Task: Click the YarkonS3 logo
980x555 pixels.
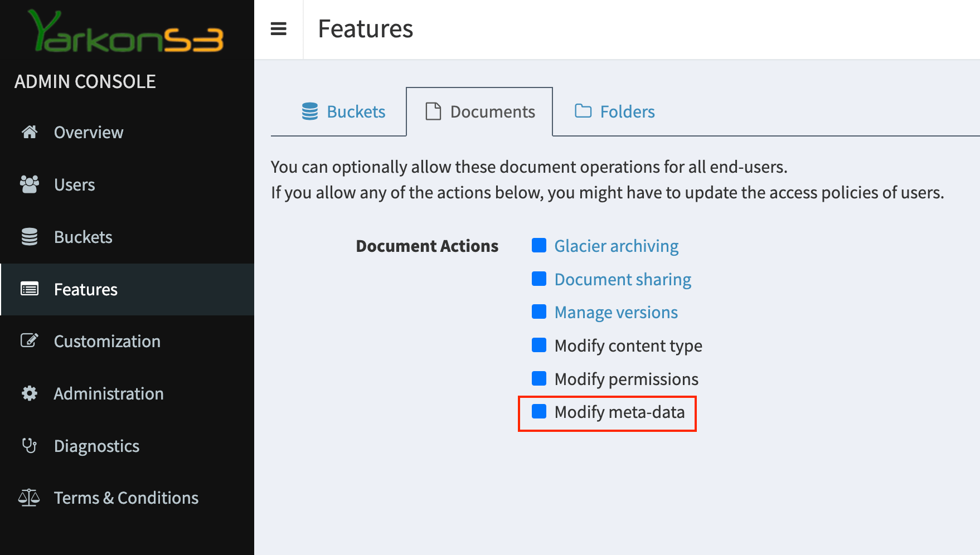Action: pos(127,32)
